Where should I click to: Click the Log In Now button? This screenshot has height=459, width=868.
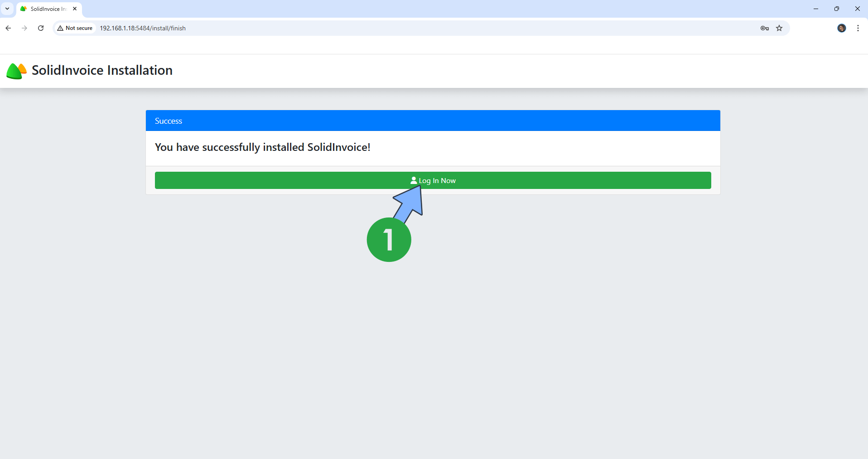(433, 180)
